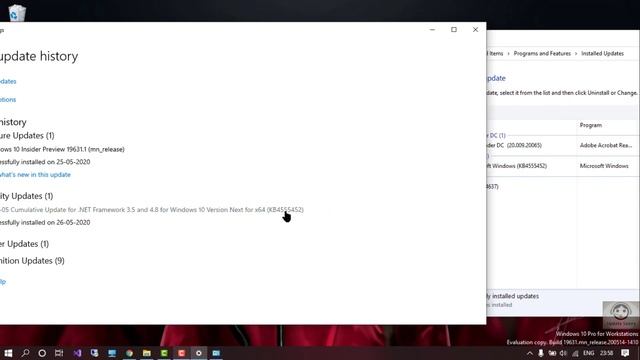Open the monitor-shaped taskbar icon

(x=112, y=353)
